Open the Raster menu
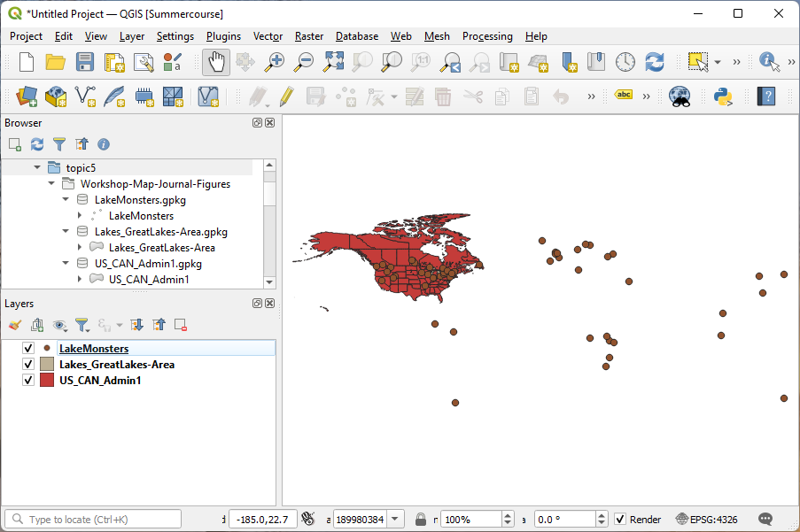 308,36
